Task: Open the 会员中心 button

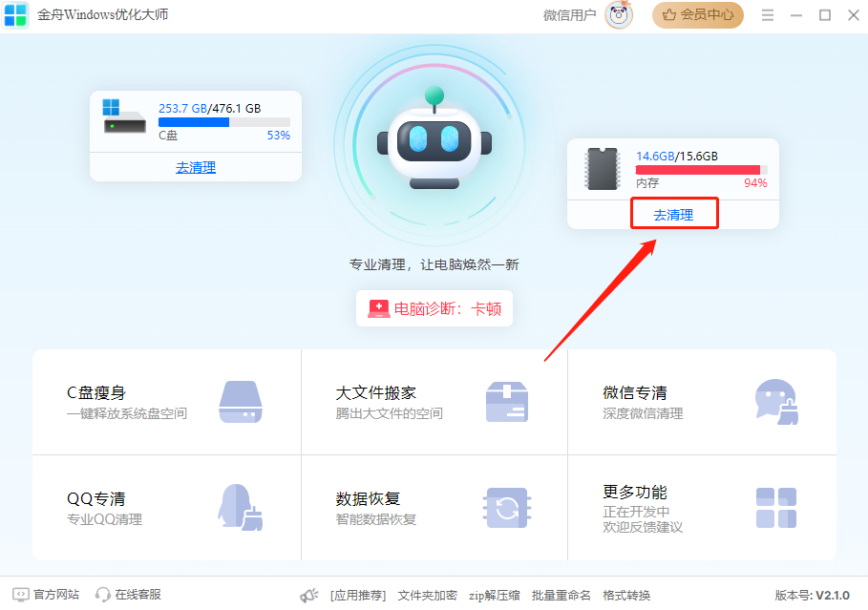Action: [x=698, y=15]
